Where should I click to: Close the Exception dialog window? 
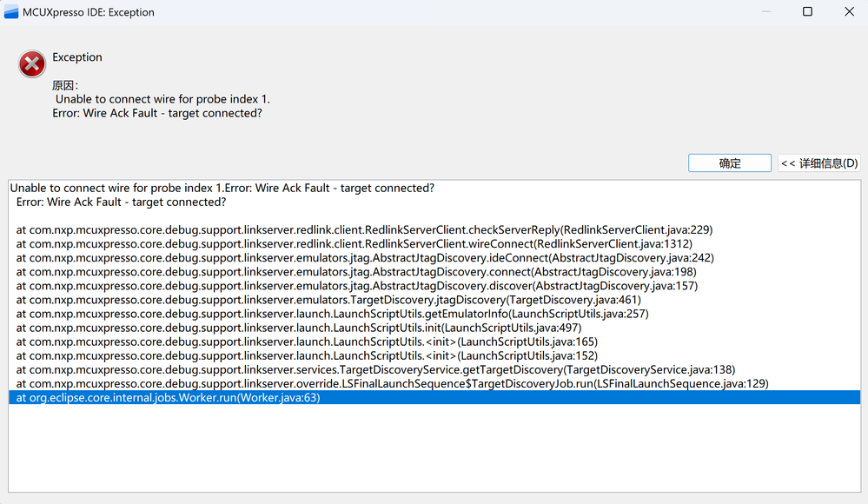pyautogui.click(x=849, y=11)
